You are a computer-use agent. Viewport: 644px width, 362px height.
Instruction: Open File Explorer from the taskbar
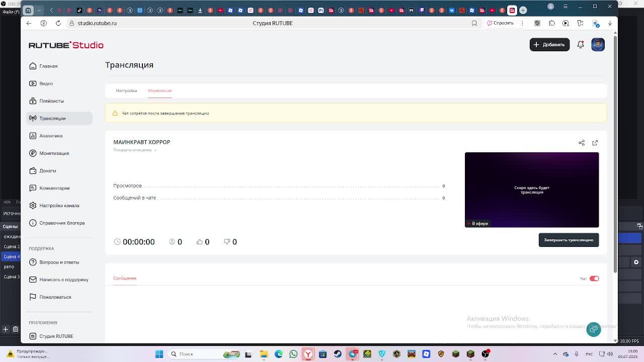(x=264, y=354)
